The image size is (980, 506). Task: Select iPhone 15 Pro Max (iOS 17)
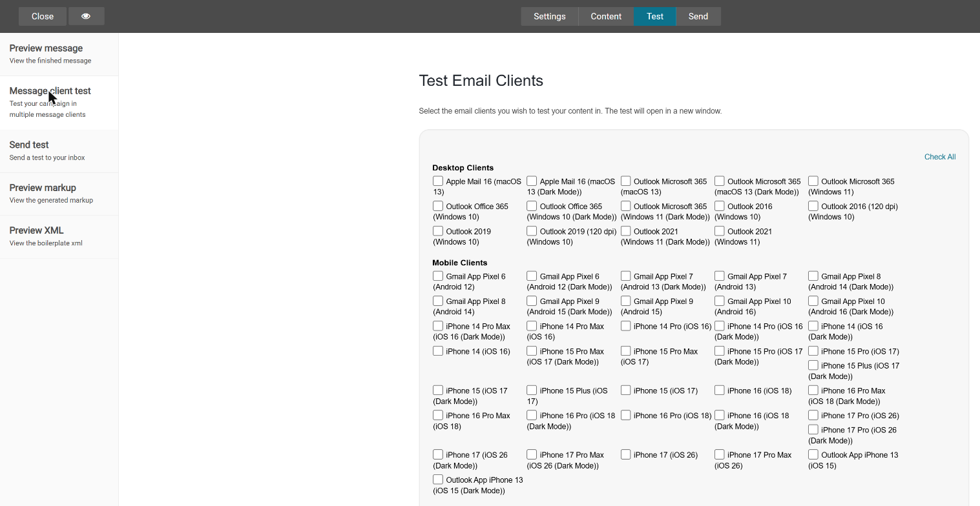tap(626, 351)
